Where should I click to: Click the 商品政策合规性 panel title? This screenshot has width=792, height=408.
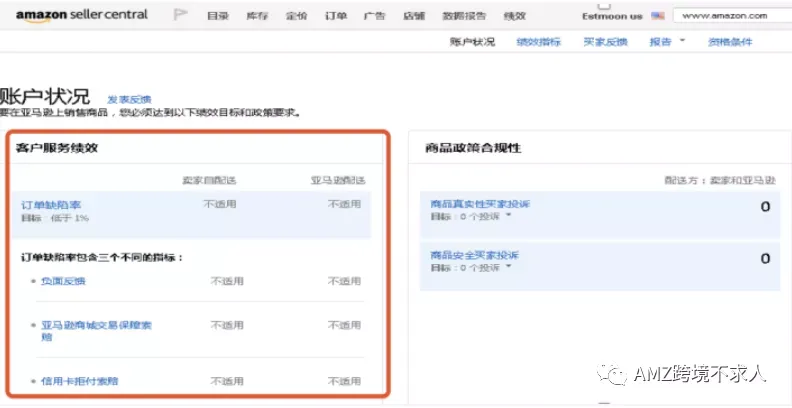473,148
